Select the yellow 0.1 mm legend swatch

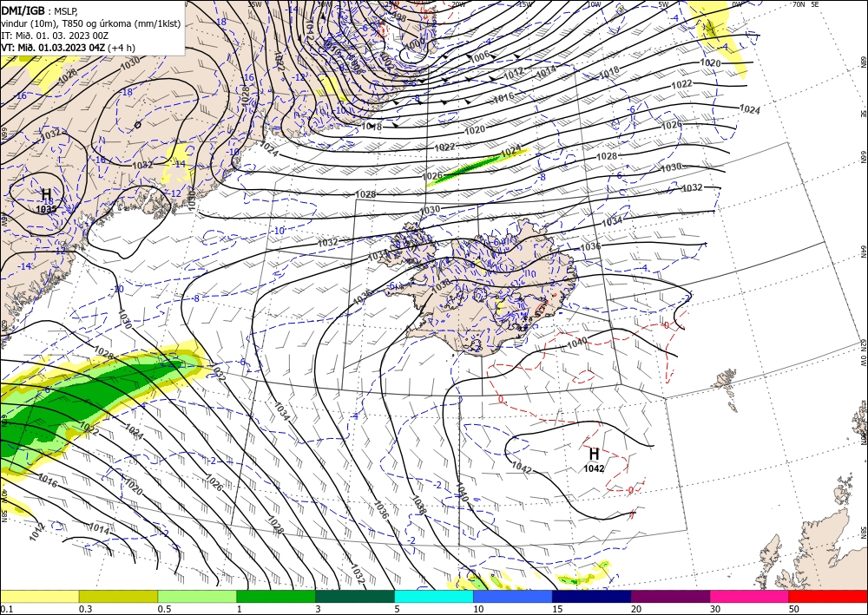point(39,596)
